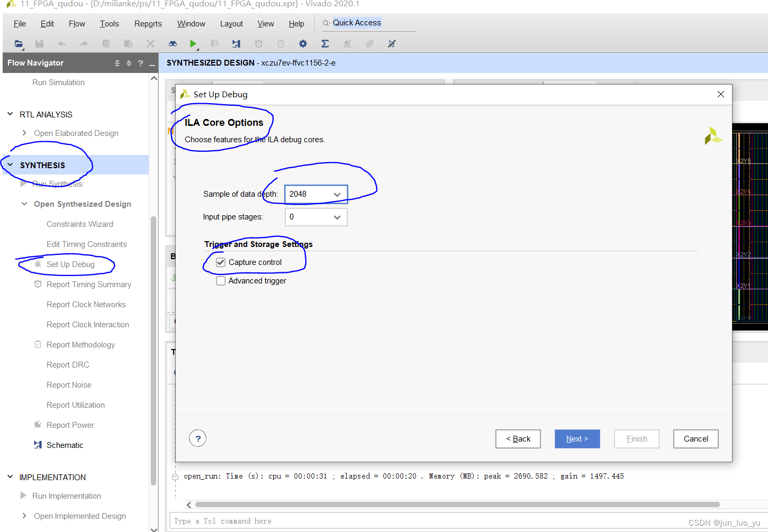Image resolution: width=768 pixels, height=532 pixels.
Task: Open the Flow menu
Action: 77,24
